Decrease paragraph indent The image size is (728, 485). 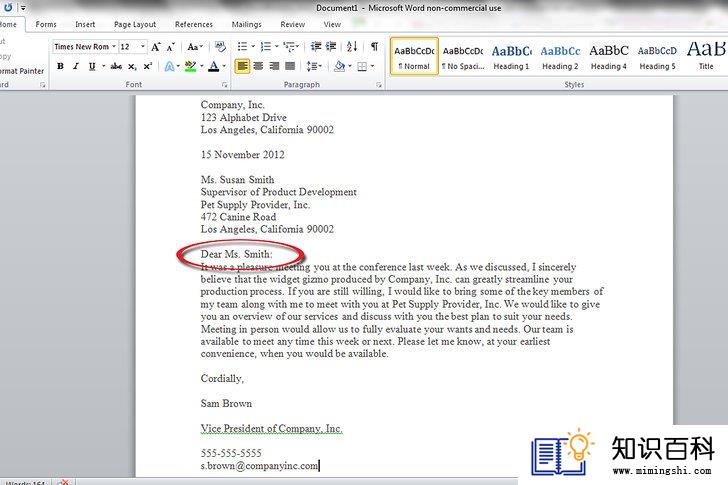click(316, 46)
